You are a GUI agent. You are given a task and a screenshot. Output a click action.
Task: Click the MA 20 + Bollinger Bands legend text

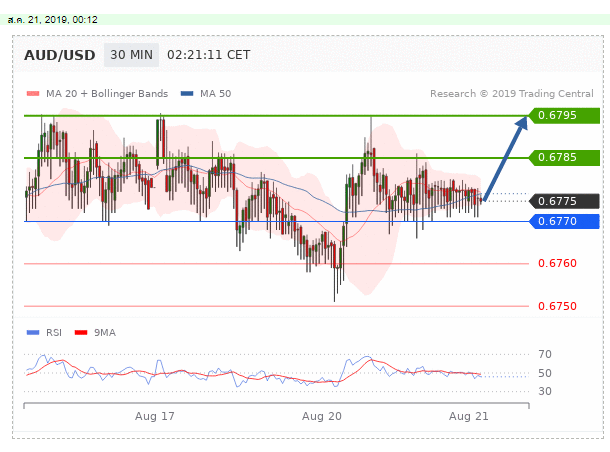click(x=107, y=94)
